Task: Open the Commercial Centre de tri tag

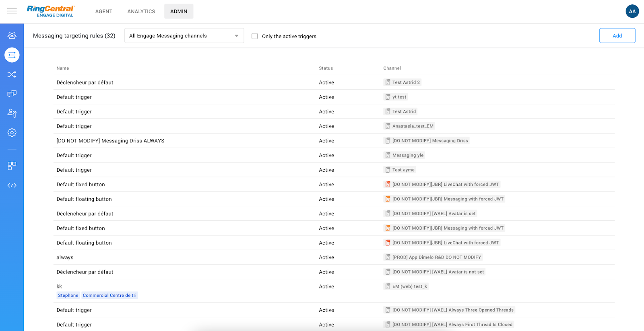Action: pyautogui.click(x=109, y=295)
